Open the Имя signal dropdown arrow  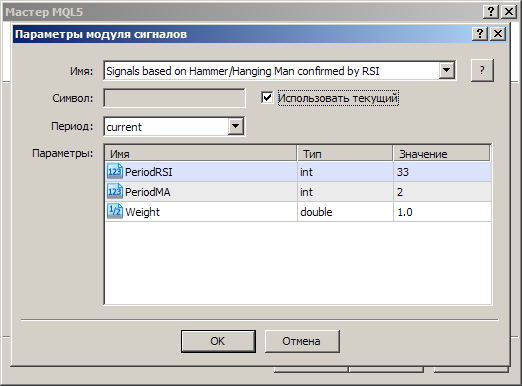pos(447,71)
